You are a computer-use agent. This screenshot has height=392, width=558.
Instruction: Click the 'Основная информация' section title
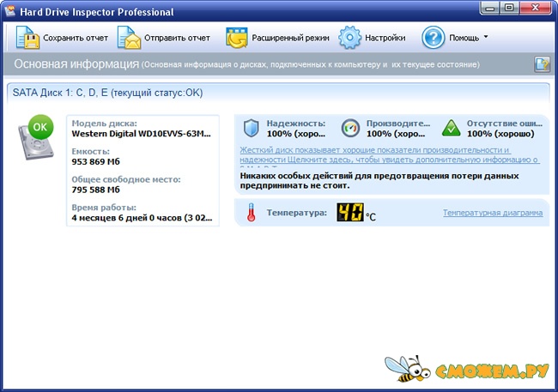pos(76,64)
